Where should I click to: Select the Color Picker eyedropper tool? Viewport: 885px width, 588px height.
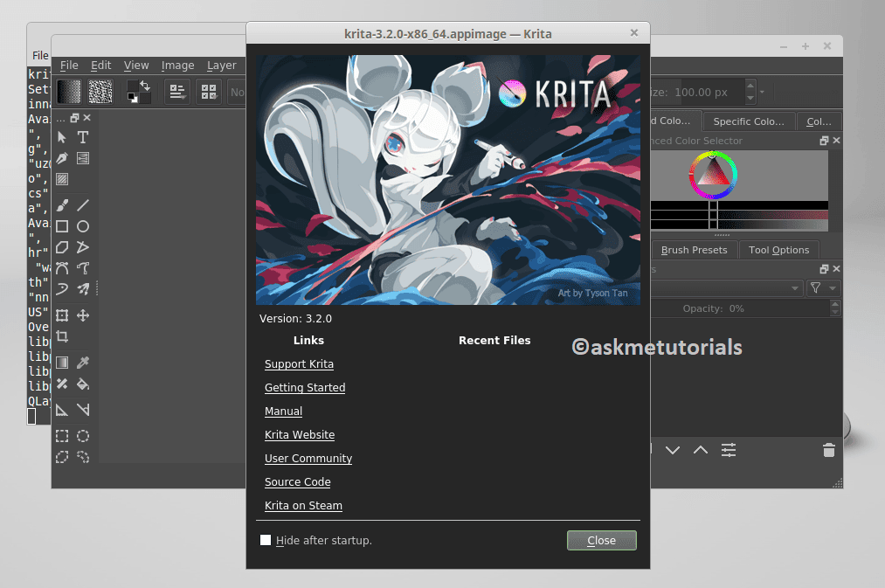coord(83,363)
